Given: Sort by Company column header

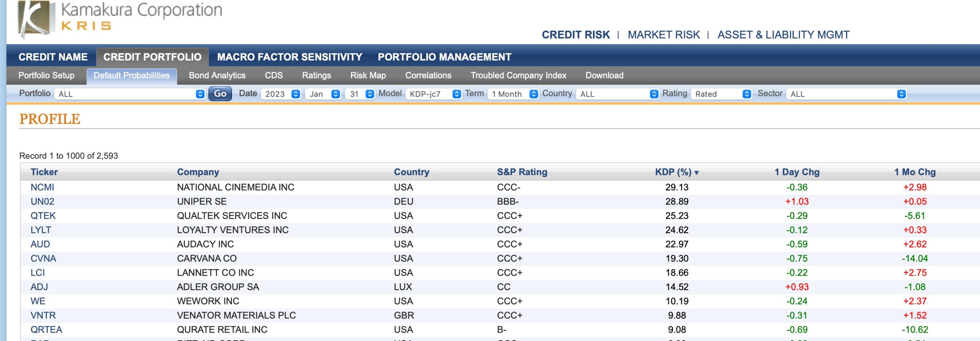Looking at the screenshot, I should [x=198, y=172].
